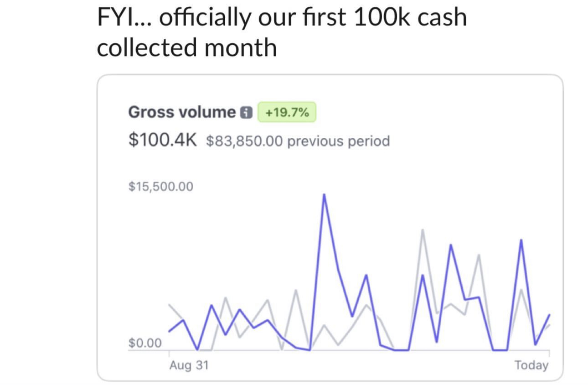The height and width of the screenshot is (385, 588).
Task: Click the tallest purple peak in the chart
Action: click(x=324, y=194)
